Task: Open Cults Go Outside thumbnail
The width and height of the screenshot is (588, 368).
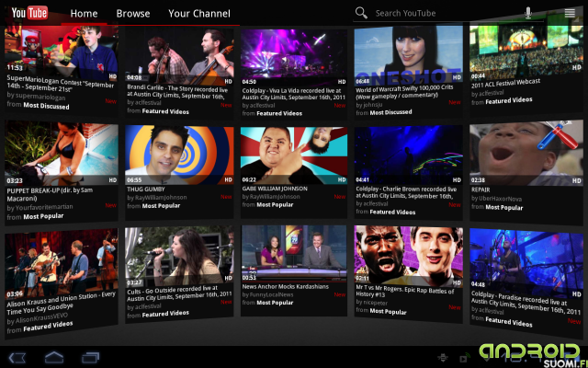Action: tap(179, 258)
